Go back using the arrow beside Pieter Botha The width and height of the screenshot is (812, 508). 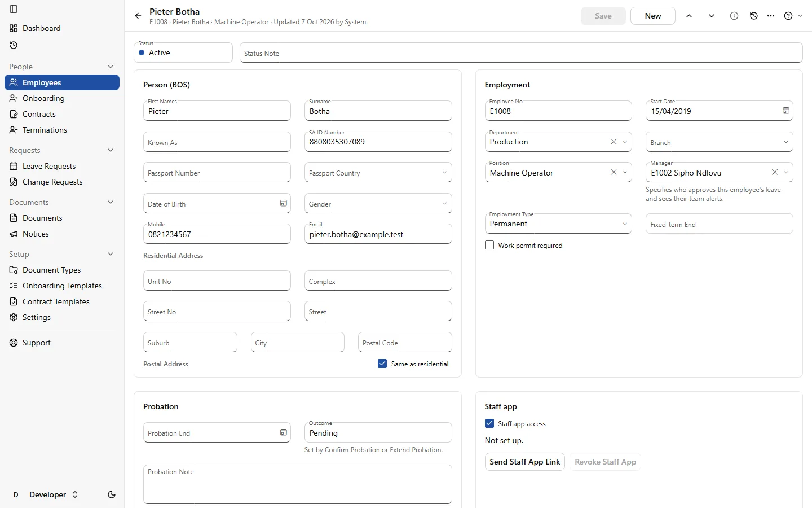138,16
